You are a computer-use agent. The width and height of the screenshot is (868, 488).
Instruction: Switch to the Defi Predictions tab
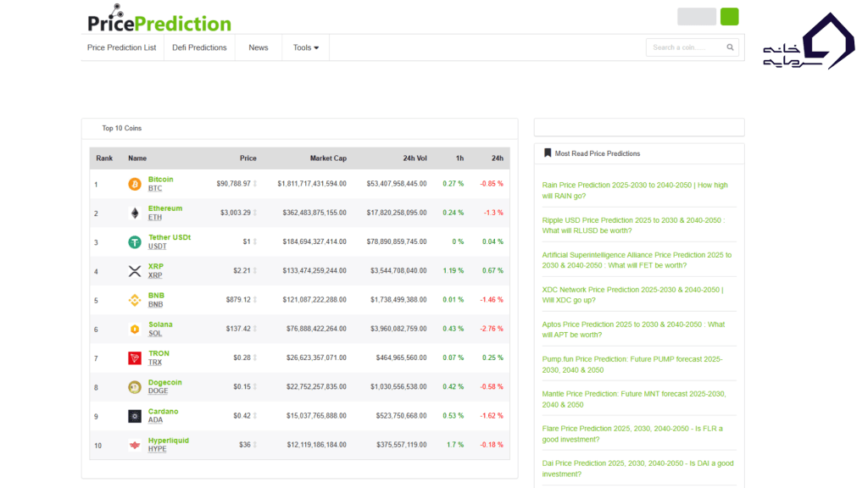pos(199,47)
